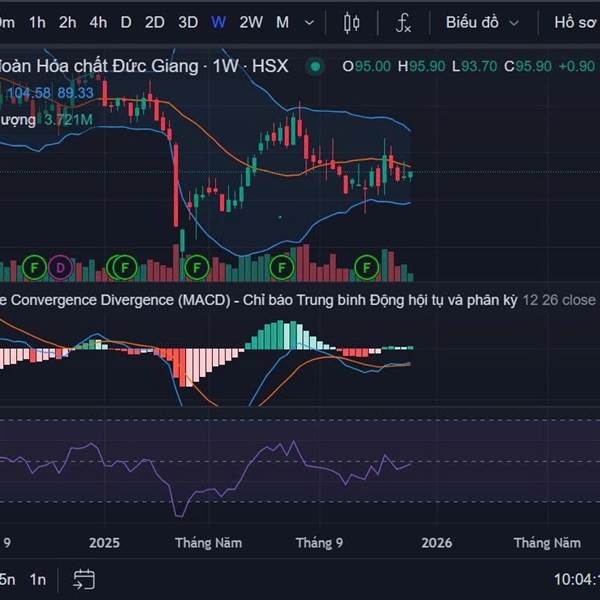Click the Hồ sơ button

[576, 22]
